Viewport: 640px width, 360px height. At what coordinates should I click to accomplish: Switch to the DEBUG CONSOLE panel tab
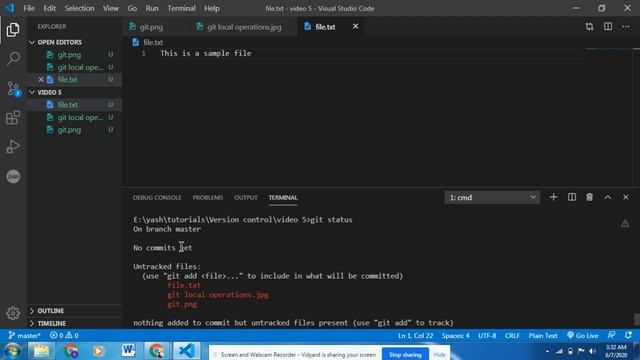[157, 198]
